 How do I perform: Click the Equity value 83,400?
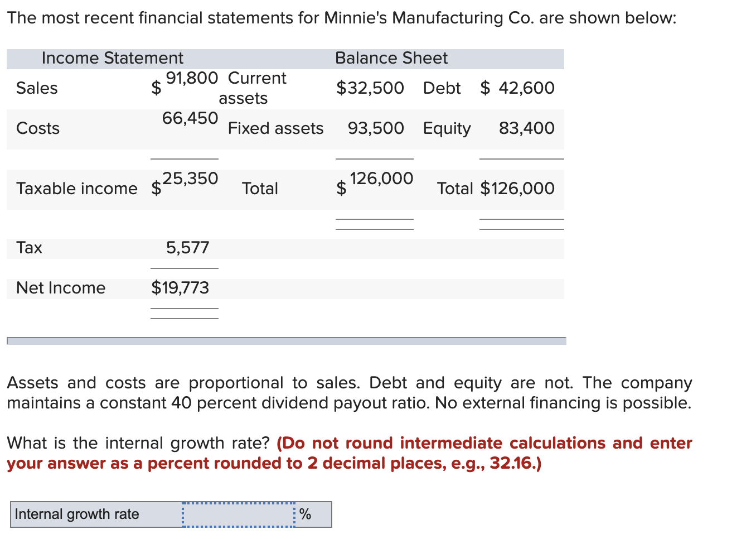[x=527, y=128]
